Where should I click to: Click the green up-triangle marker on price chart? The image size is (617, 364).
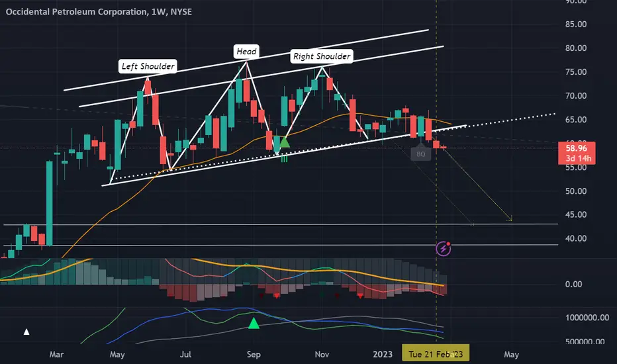click(x=284, y=142)
